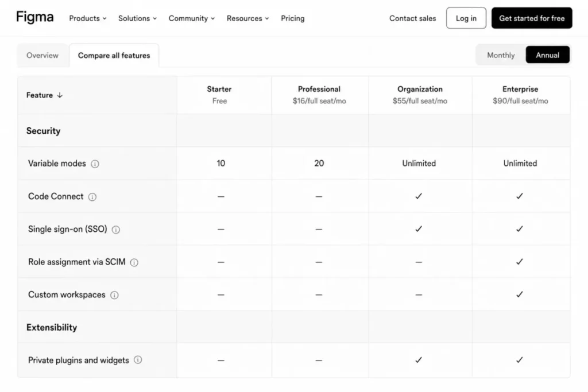Click Enterprise checkmark for Role assignment via SCIM

point(519,262)
